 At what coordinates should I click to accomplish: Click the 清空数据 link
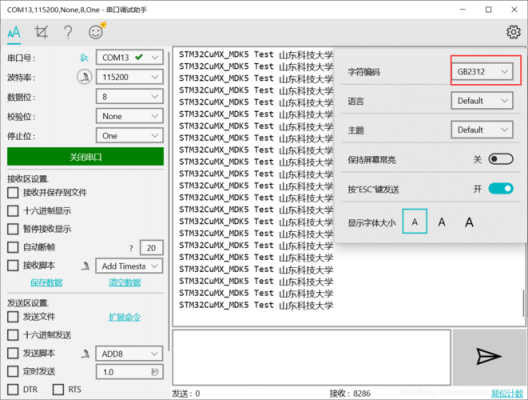click(x=125, y=282)
